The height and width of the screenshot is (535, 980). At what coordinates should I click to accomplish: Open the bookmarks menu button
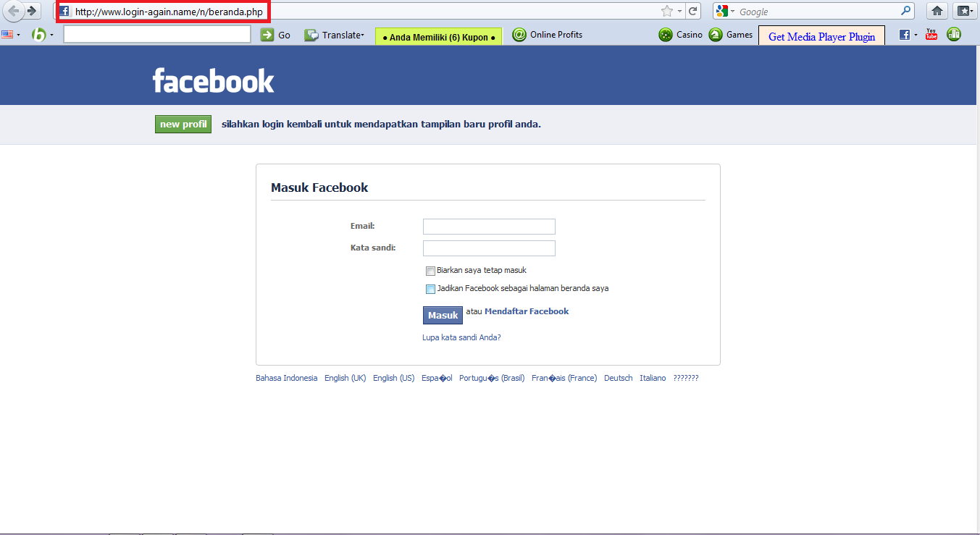(963, 11)
